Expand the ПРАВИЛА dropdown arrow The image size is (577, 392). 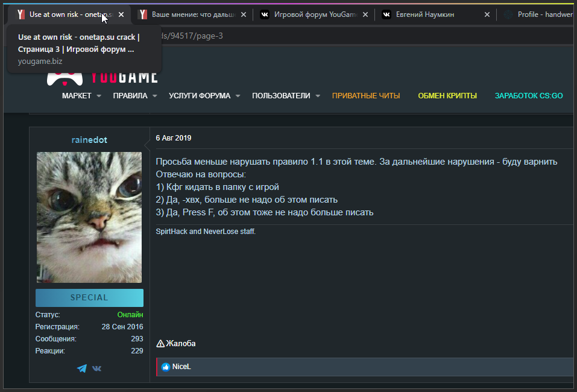click(155, 96)
